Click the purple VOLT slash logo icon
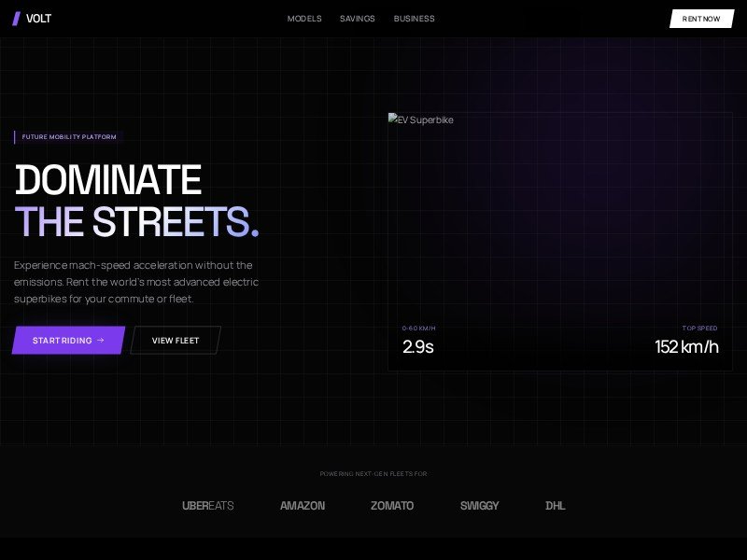 (x=16, y=19)
